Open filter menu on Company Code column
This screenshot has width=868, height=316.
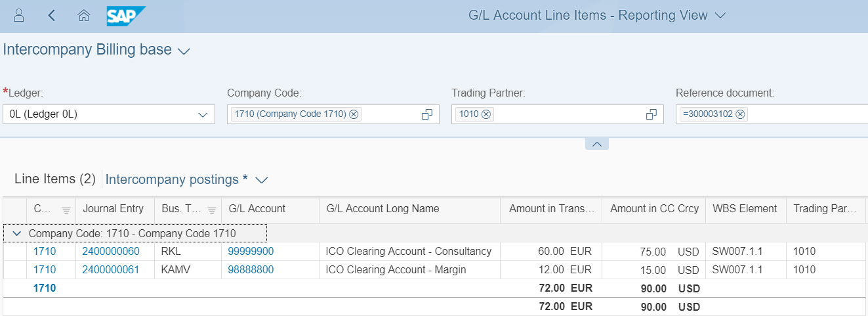(x=66, y=210)
